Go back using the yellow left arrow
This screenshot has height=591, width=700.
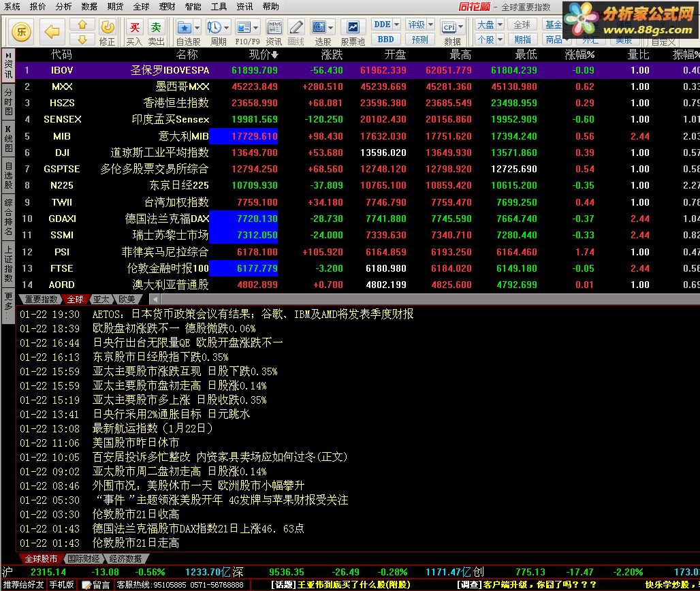pyautogui.click(x=52, y=32)
